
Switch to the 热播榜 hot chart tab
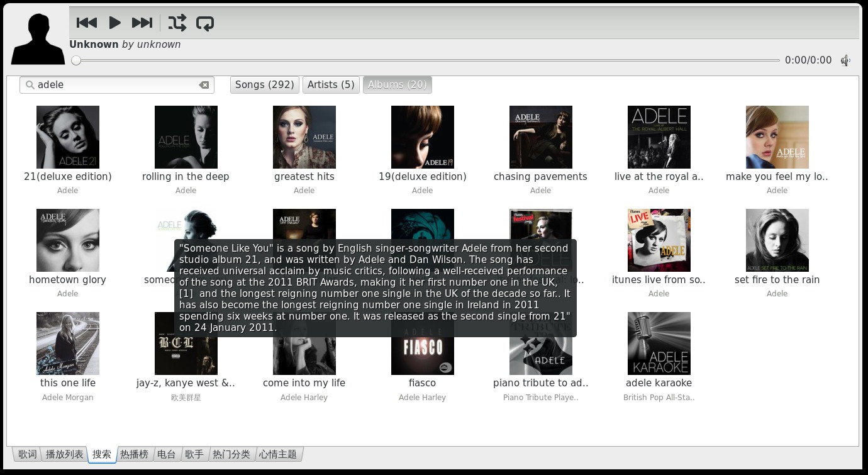[x=135, y=454]
